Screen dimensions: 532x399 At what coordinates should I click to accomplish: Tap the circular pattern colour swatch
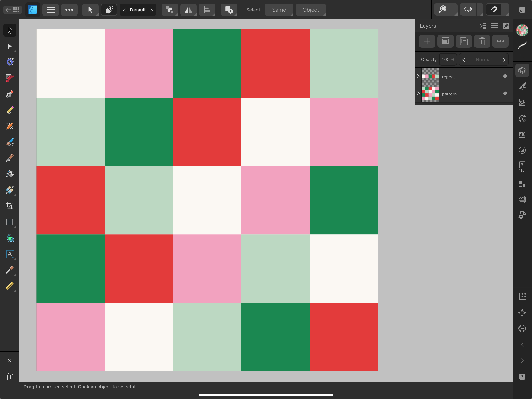coord(522,30)
